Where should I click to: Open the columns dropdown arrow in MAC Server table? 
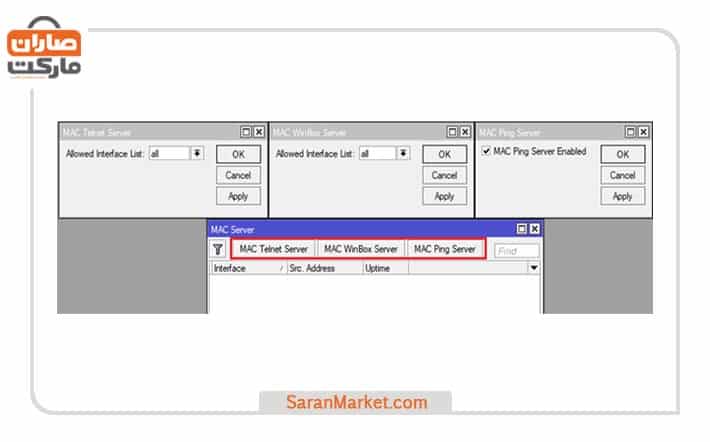coord(533,268)
